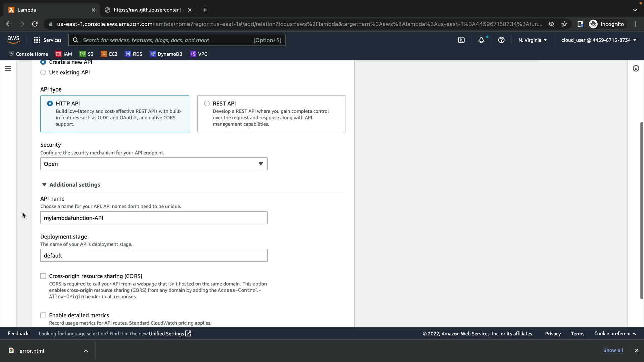Viewport: 644px width, 362px height.
Task: Open the N. Virginia region selector
Action: (x=532, y=40)
